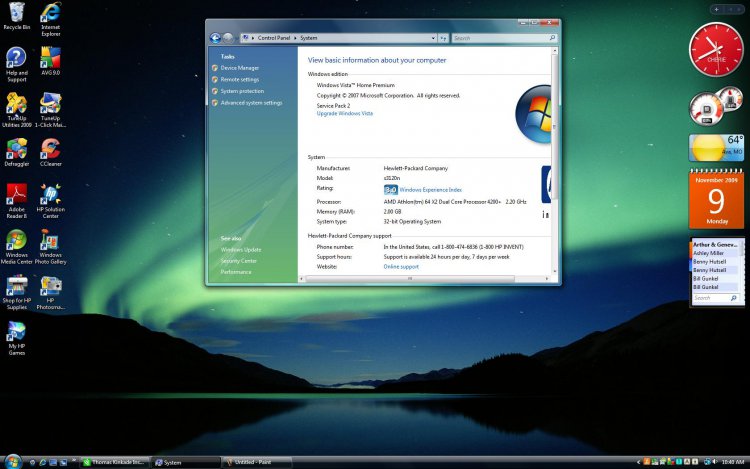Viewport: 750px width, 469px height.
Task: Click the Back button in System window
Action: click(215, 38)
